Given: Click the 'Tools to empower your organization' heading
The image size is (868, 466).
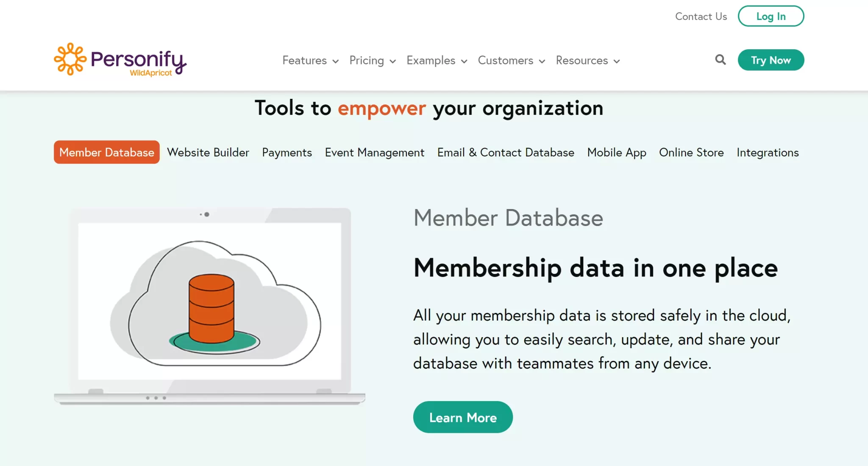Looking at the screenshot, I should pyautogui.click(x=429, y=108).
